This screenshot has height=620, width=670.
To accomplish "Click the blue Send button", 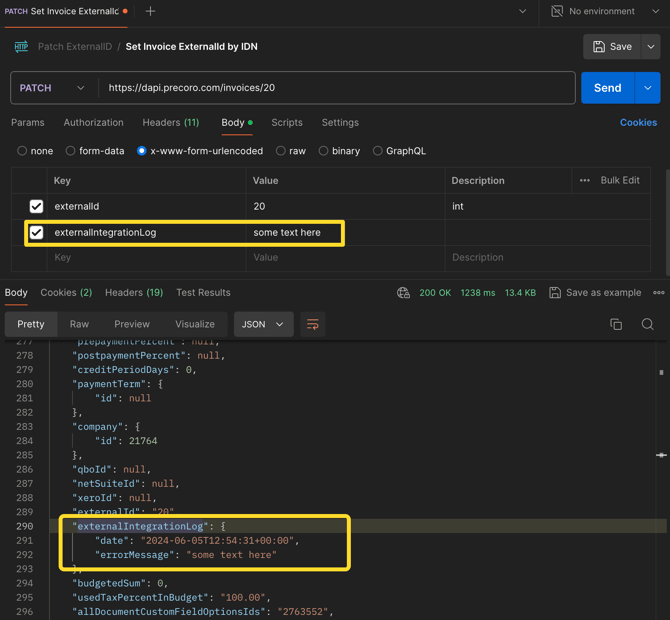I will click(x=607, y=88).
